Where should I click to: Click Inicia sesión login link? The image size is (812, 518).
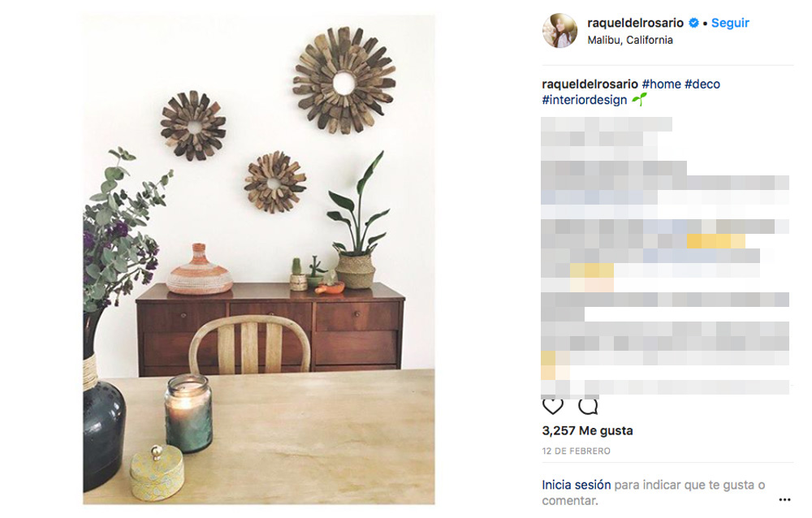[577, 485]
